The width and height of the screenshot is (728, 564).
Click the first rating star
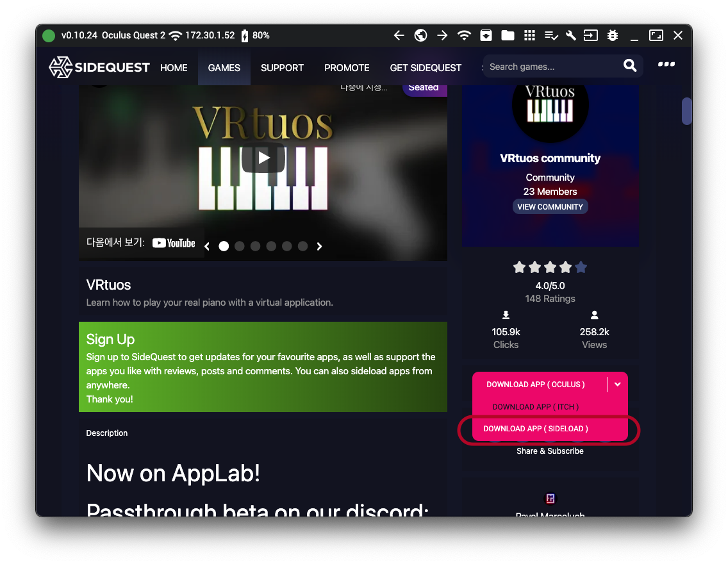click(x=520, y=267)
